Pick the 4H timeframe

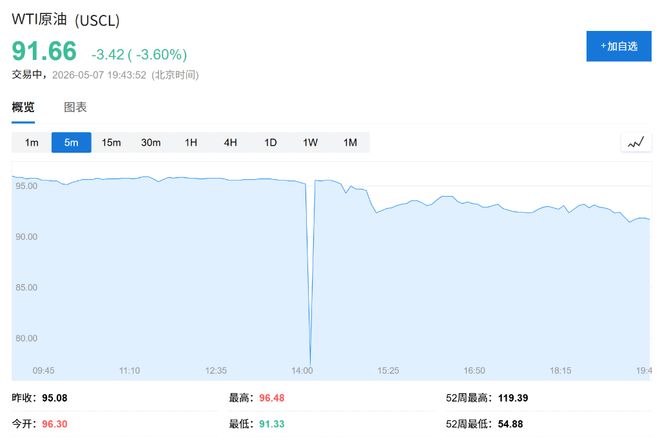(230, 142)
